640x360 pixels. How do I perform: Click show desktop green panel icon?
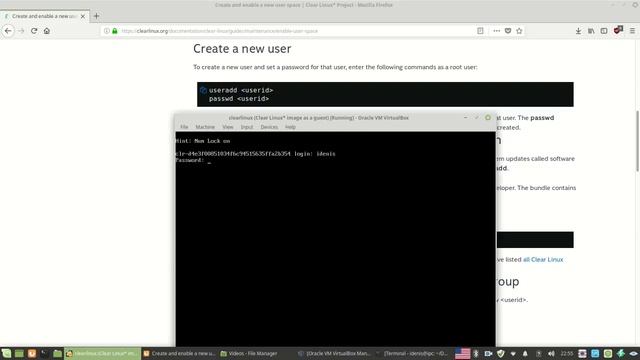19,353
